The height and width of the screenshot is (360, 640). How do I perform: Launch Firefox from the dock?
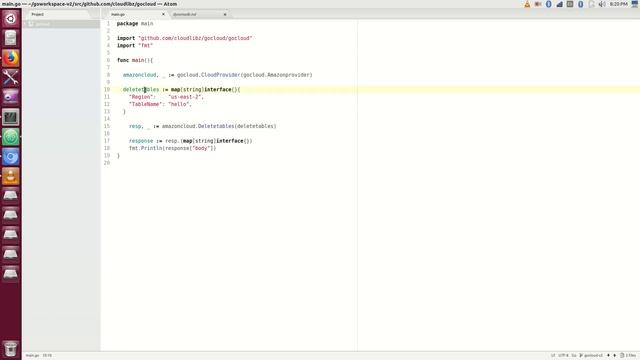[x=11, y=58]
